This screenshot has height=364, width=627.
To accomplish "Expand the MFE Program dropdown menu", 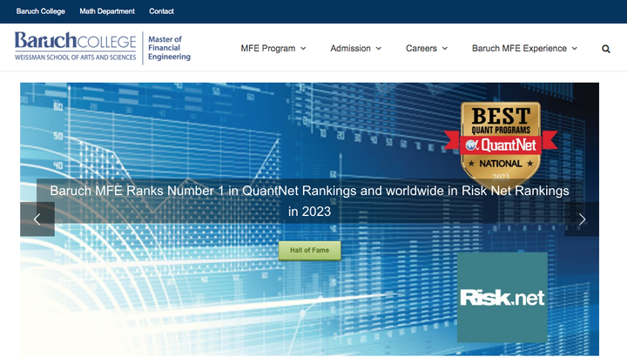I will click(273, 49).
